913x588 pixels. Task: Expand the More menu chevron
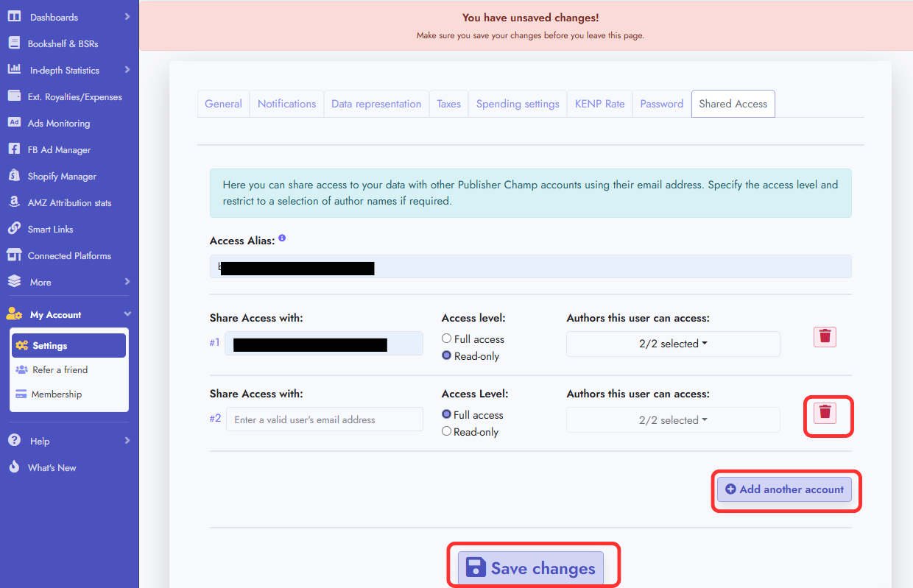tap(127, 281)
